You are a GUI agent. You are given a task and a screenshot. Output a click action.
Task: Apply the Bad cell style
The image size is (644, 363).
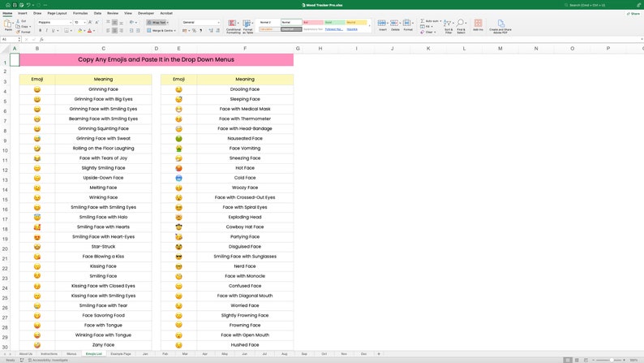(313, 22)
